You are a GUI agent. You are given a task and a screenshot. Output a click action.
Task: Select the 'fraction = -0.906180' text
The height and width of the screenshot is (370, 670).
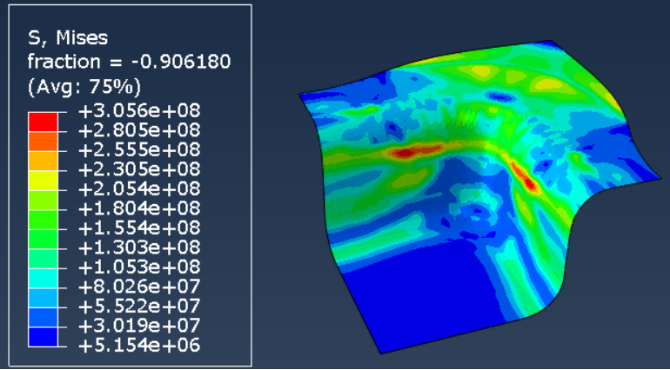(129, 62)
